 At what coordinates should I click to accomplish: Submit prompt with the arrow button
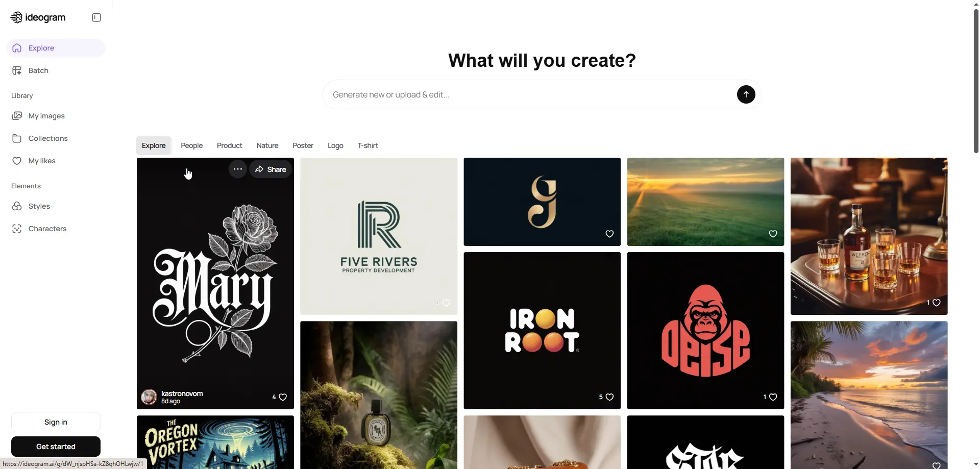tap(746, 94)
